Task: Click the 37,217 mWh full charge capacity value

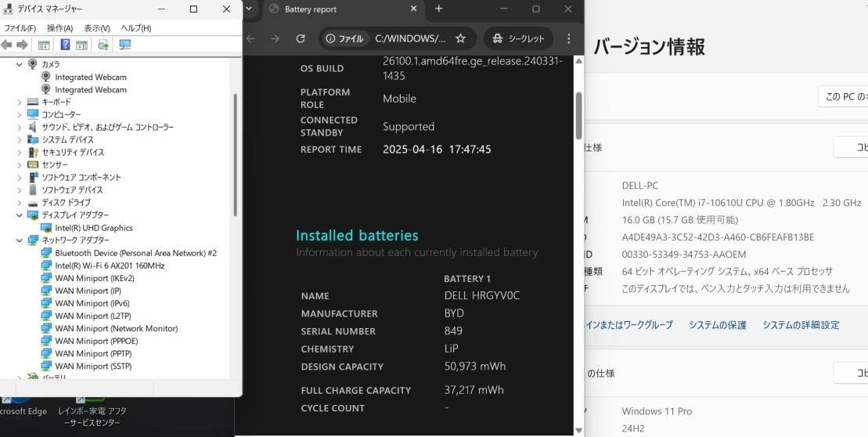Action: tap(474, 390)
